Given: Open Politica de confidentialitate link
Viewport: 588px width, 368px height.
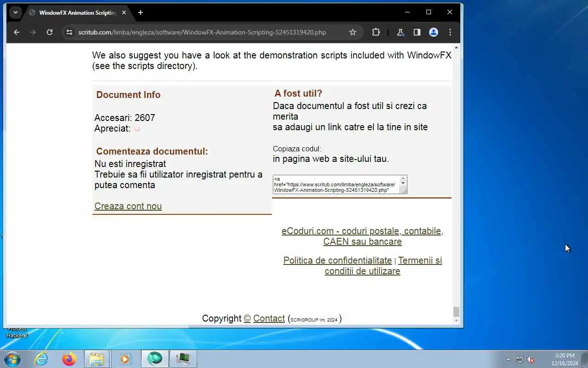Looking at the screenshot, I should pyautogui.click(x=338, y=260).
